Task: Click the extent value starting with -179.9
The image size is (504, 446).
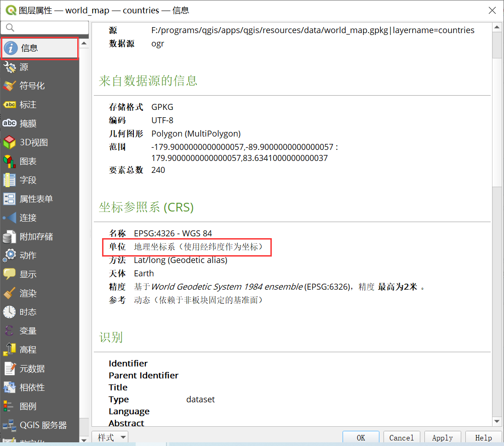Action: tap(245, 153)
